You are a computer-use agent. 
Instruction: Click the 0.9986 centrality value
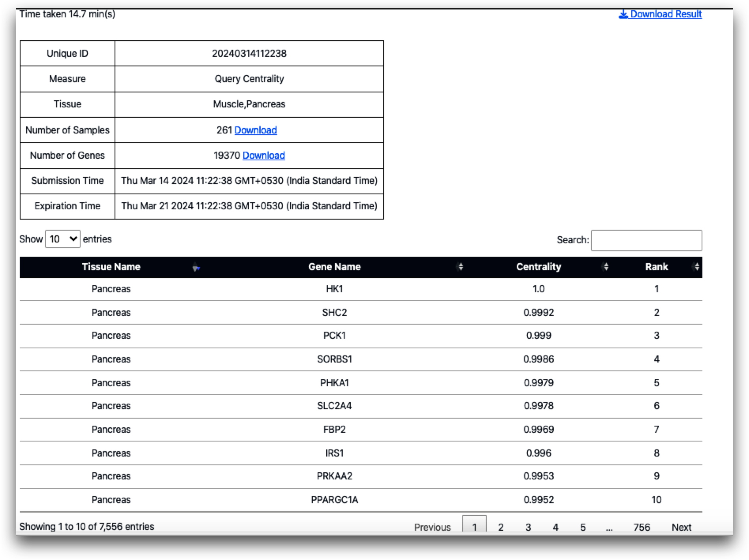[538, 359]
